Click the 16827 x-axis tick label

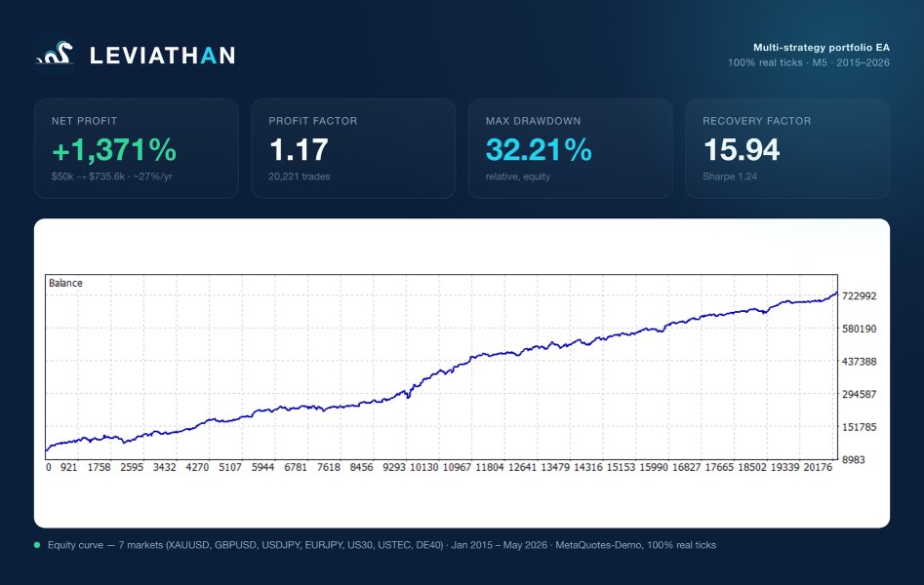(x=687, y=467)
